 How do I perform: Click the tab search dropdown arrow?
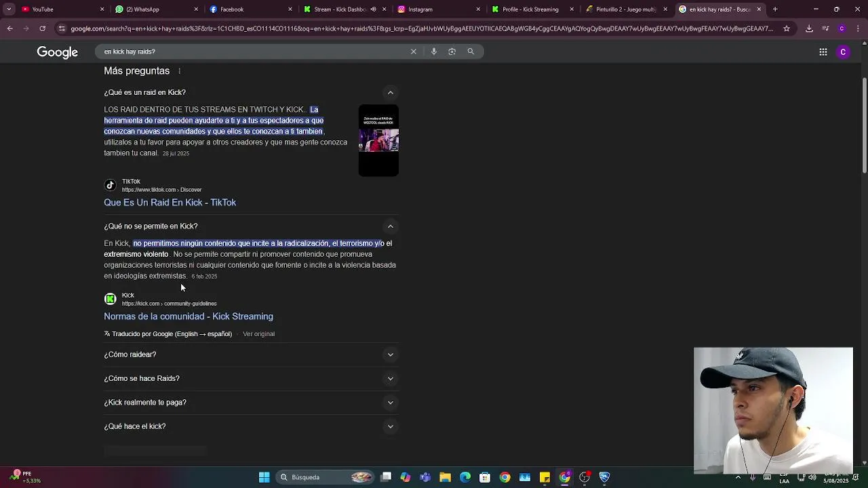pyautogui.click(x=9, y=9)
